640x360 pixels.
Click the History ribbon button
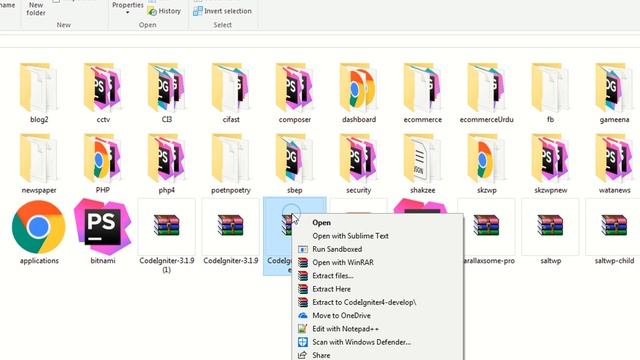coord(165,11)
